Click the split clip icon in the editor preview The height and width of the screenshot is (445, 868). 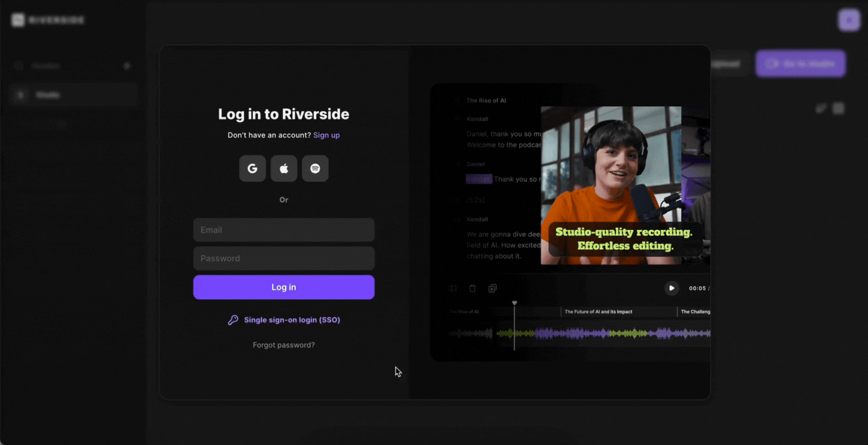click(x=453, y=288)
